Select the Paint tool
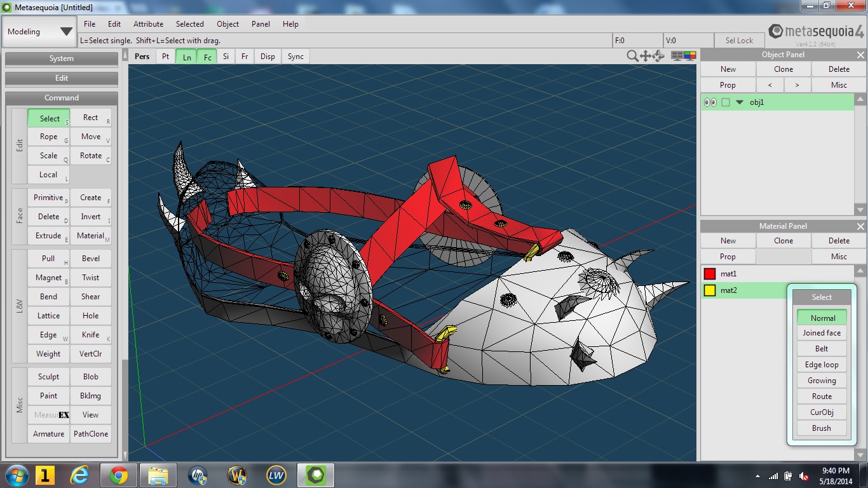 click(x=48, y=396)
